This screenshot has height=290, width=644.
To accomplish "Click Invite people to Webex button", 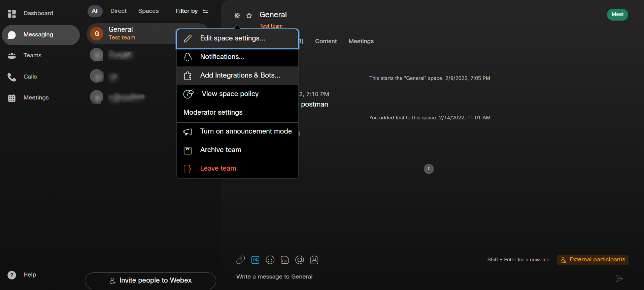I will [x=150, y=281].
